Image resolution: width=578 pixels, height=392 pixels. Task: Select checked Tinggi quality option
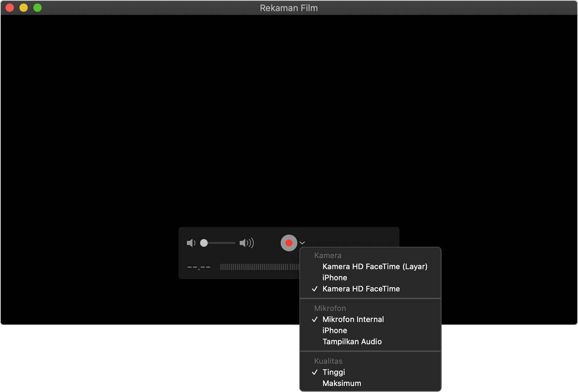[333, 372]
